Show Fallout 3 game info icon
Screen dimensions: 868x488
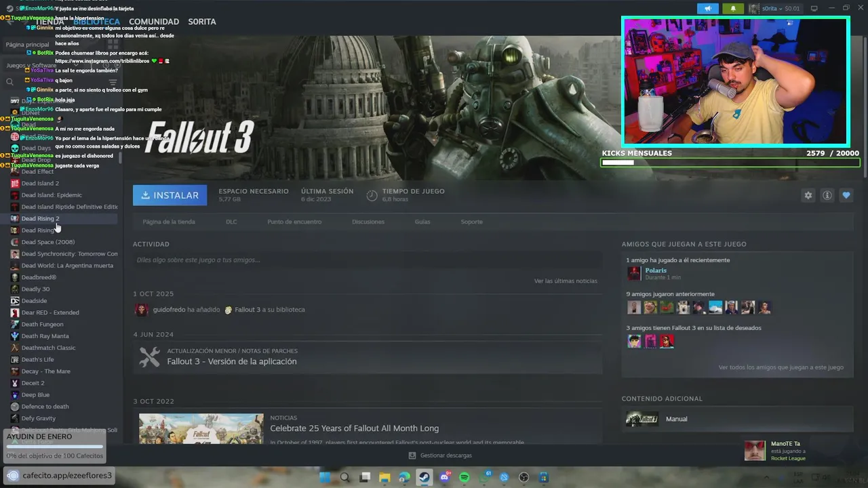[827, 195]
